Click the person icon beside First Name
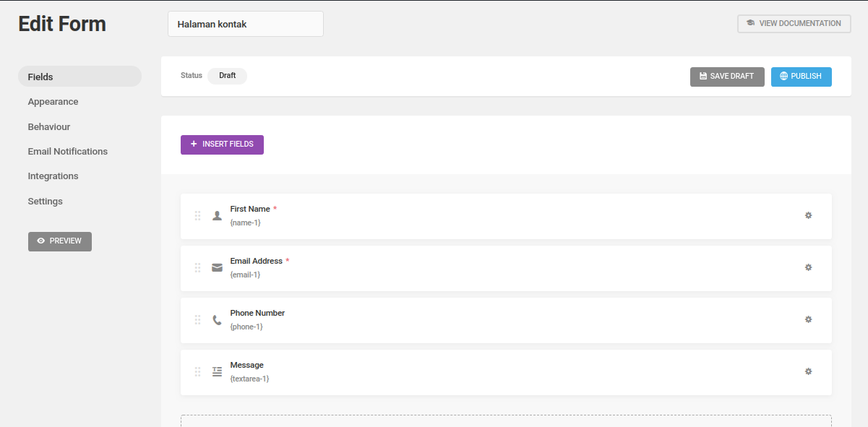This screenshot has height=427, width=868. (217, 215)
